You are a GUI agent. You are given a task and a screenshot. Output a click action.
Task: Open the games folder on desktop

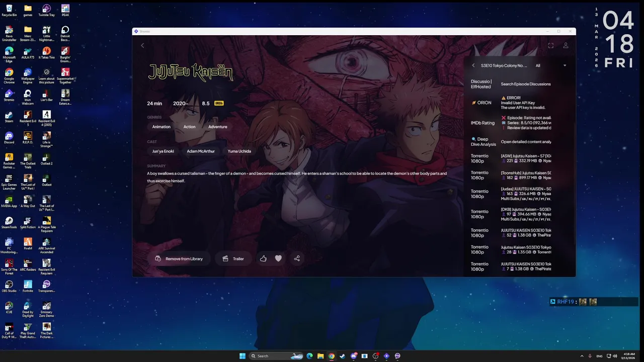click(x=28, y=11)
